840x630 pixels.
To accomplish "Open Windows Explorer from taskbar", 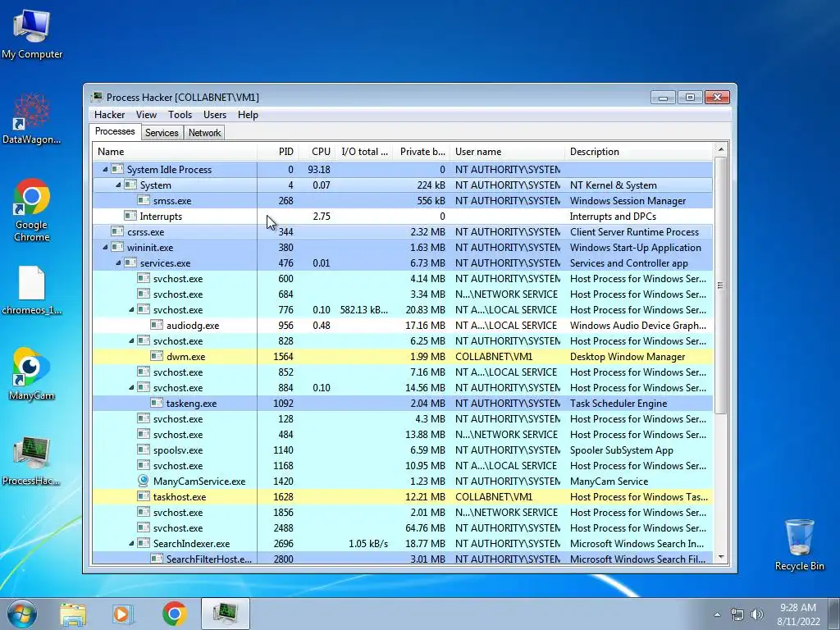I will pos(73,614).
